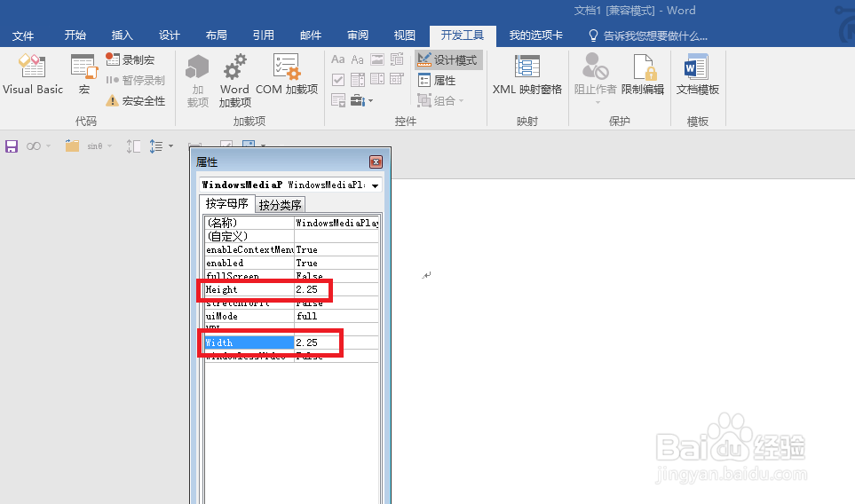Image resolution: width=855 pixels, height=504 pixels.
Task: Switch to the References (引用) tab
Action: [x=264, y=35]
